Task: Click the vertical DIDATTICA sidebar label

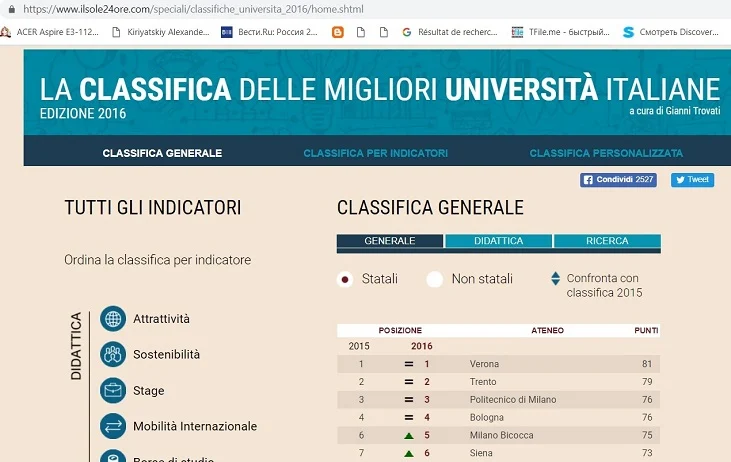Action: tap(76, 346)
